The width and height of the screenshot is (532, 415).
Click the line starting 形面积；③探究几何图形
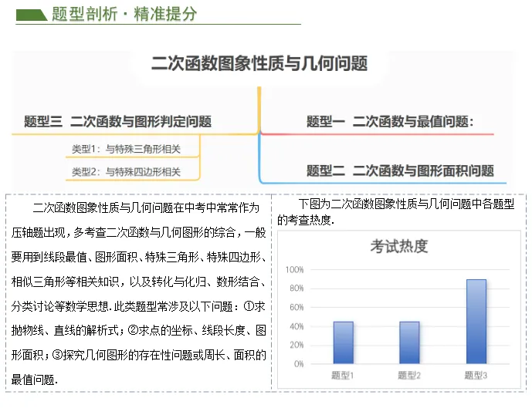pyautogui.click(x=138, y=355)
